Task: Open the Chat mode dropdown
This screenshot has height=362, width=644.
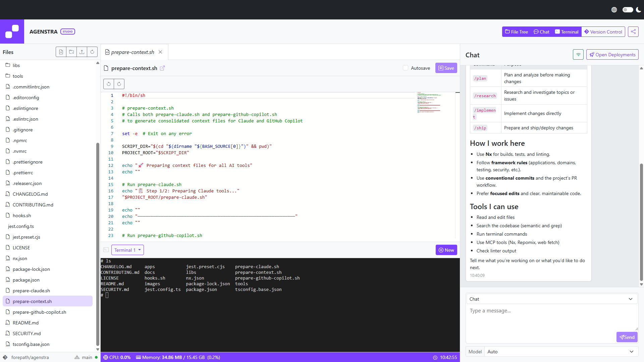Action: [x=551, y=299]
